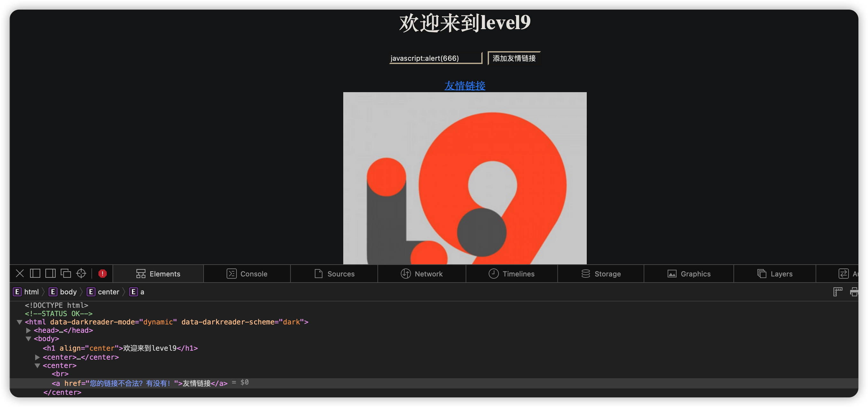Select the center breadcrumb item
Image resolution: width=868 pixels, height=407 pixels.
pyautogui.click(x=103, y=292)
